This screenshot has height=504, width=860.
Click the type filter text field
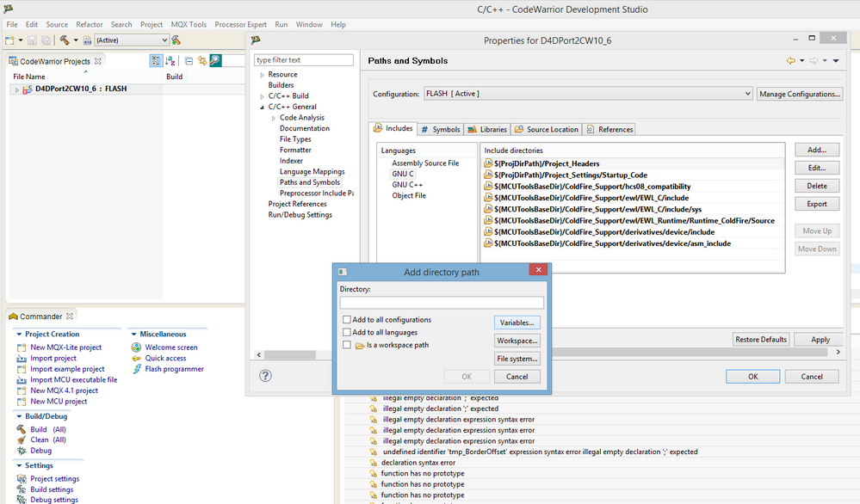[x=304, y=60]
